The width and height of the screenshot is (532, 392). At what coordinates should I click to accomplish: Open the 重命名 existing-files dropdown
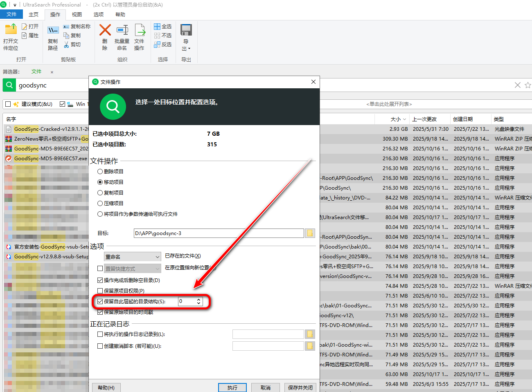tap(133, 257)
